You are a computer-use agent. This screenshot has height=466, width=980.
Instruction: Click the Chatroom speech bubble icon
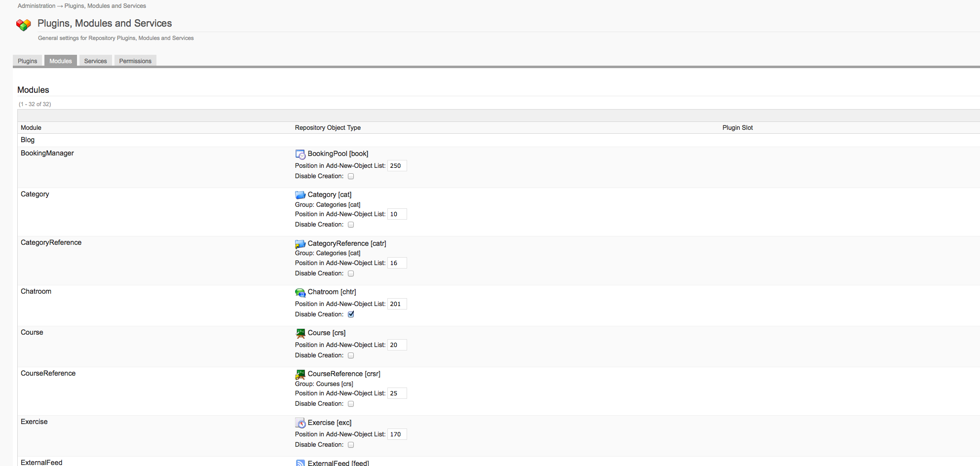[x=300, y=292]
